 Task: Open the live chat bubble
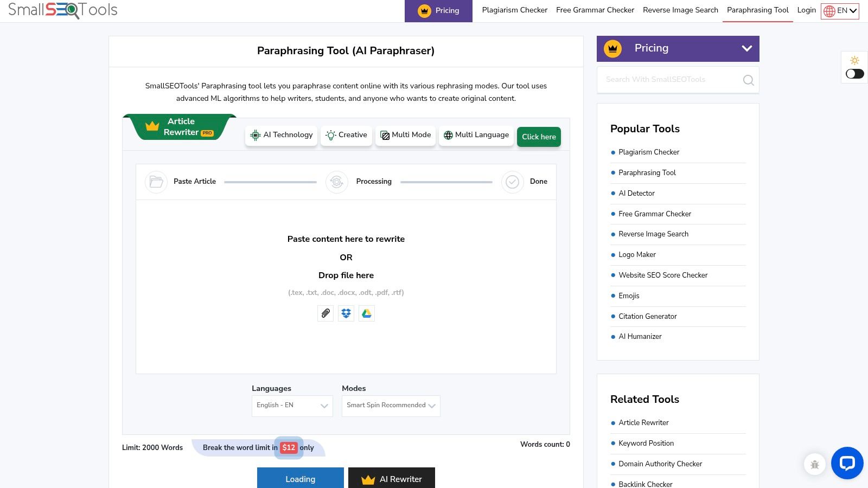847,463
